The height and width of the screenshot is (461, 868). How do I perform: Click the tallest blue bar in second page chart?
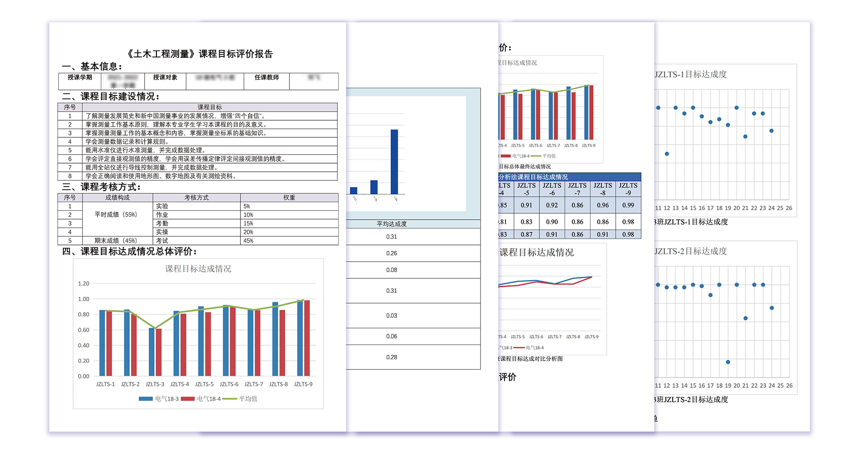click(395, 162)
